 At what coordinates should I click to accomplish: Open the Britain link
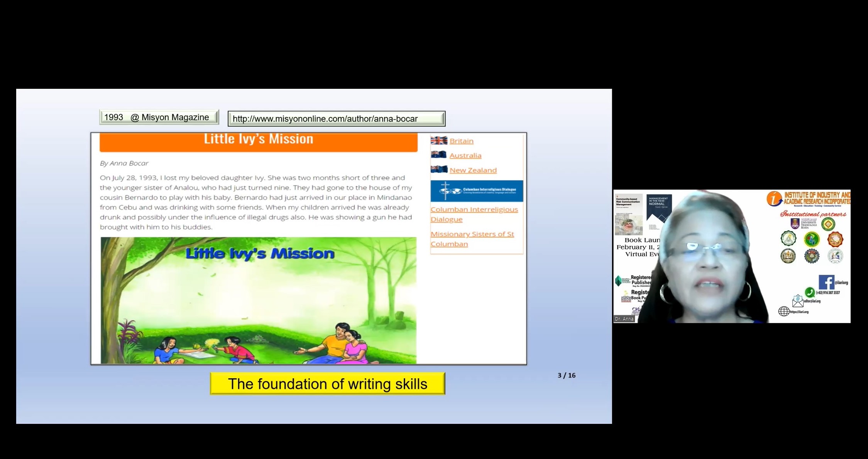pos(461,141)
